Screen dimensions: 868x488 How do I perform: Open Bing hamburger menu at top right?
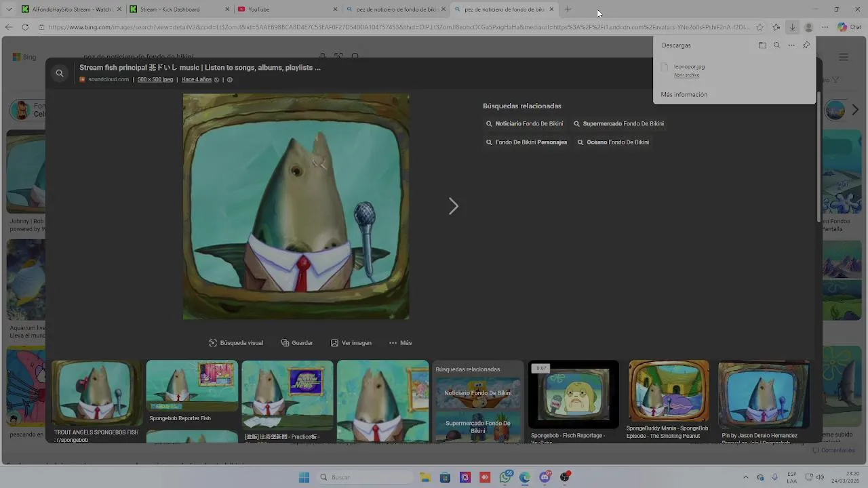pyautogui.click(x=844, y=58)
